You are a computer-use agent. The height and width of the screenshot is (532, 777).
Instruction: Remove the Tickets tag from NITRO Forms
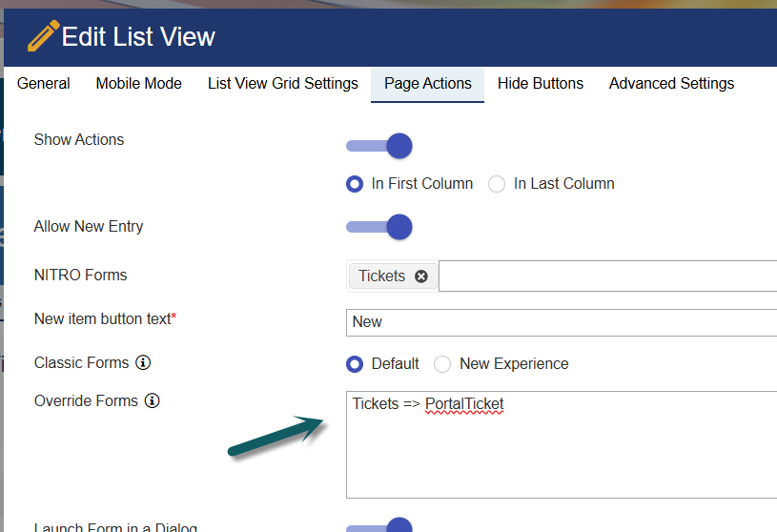coord(420,276)
